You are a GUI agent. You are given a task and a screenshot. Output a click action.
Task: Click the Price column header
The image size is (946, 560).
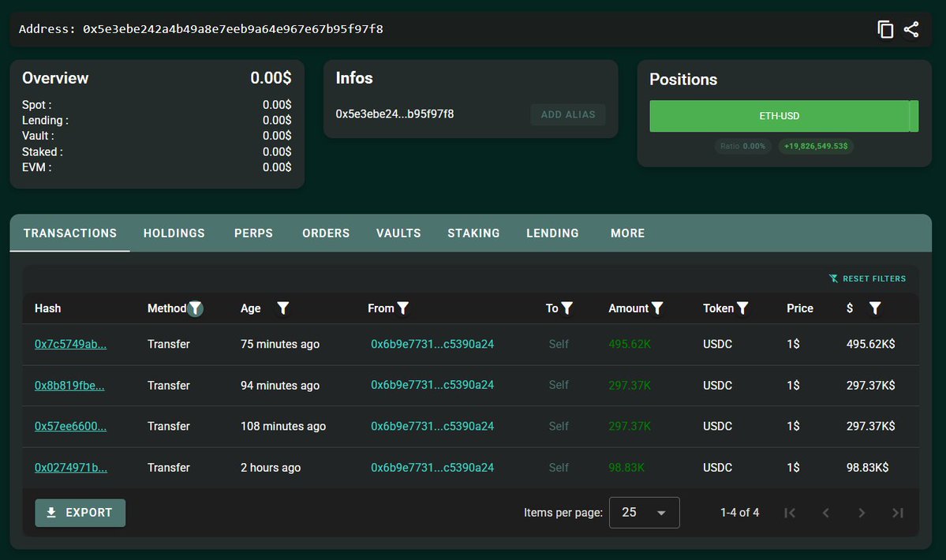(x=800, y=308)
